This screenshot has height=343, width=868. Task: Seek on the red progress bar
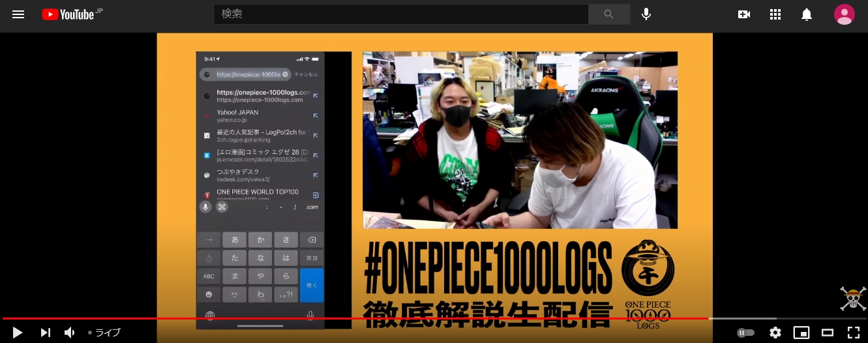coord(355,318)
